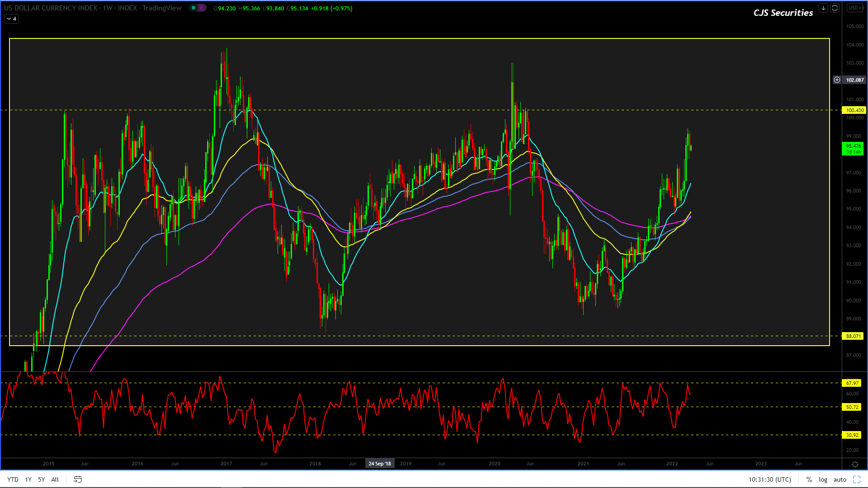Image resolution: width=868 pixels, height=488 pixels.
Task: Expand the collapsed indicators legend showing 4
Action: click(x=11, y=19)
